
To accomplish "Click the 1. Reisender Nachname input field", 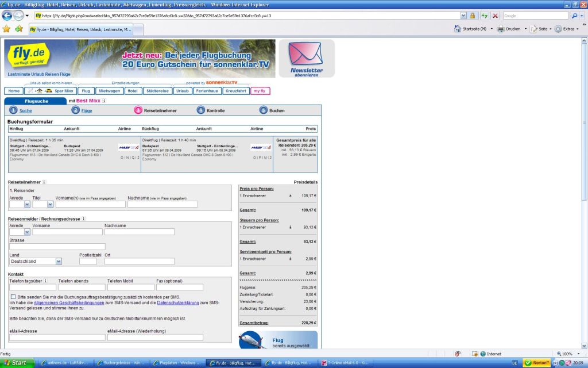I will [163, 204].
